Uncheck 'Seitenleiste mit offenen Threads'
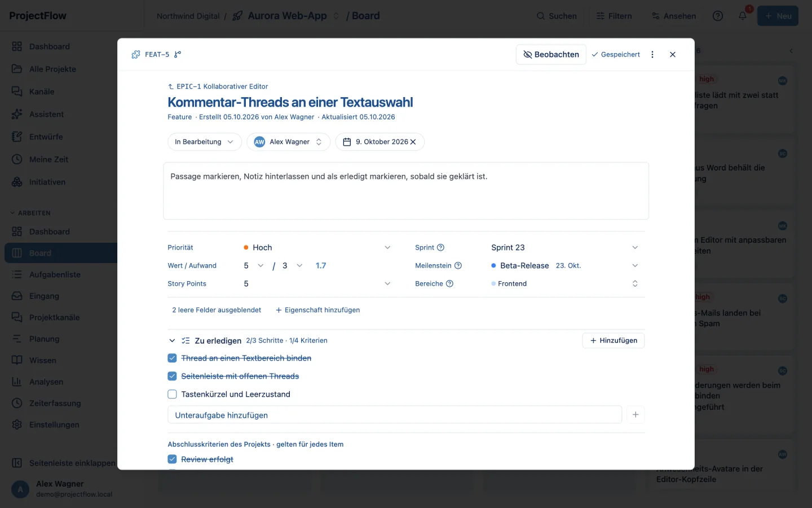 (x=172, y=376)
